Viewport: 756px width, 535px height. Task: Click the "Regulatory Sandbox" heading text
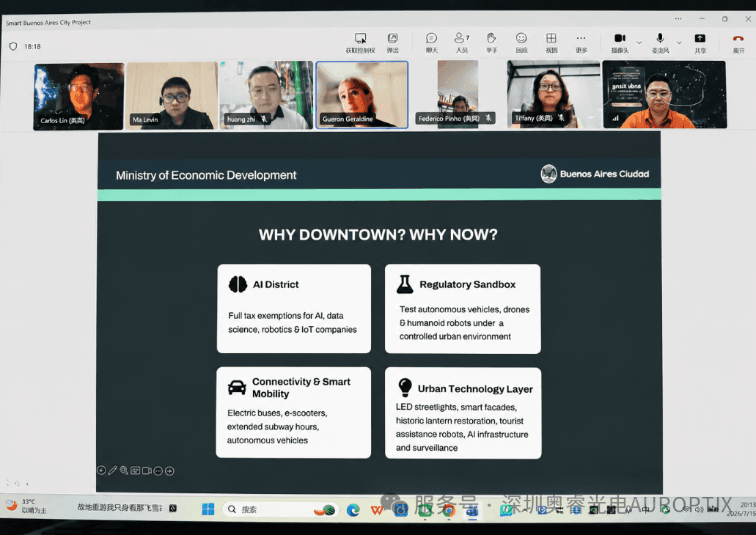coord(467,284)
